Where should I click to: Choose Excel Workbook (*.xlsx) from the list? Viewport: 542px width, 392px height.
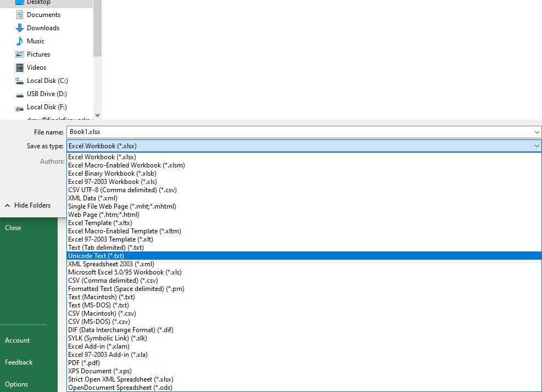coord(304,157)
